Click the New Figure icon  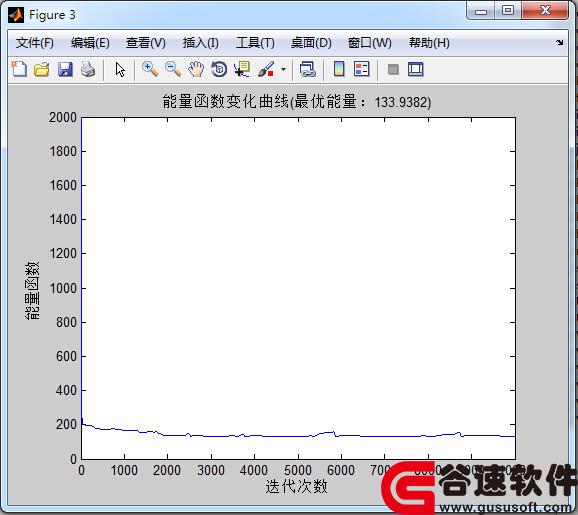coord(19,69)
